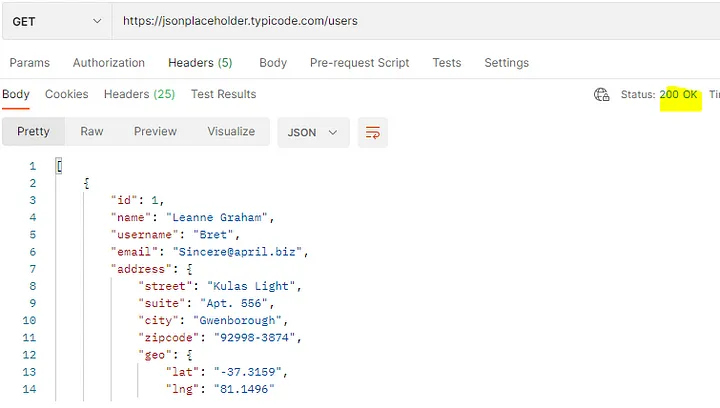Switch to the Settings tab
Image resolution: width=720 pixels, height=408 pixels.
(x=506, y=63)
